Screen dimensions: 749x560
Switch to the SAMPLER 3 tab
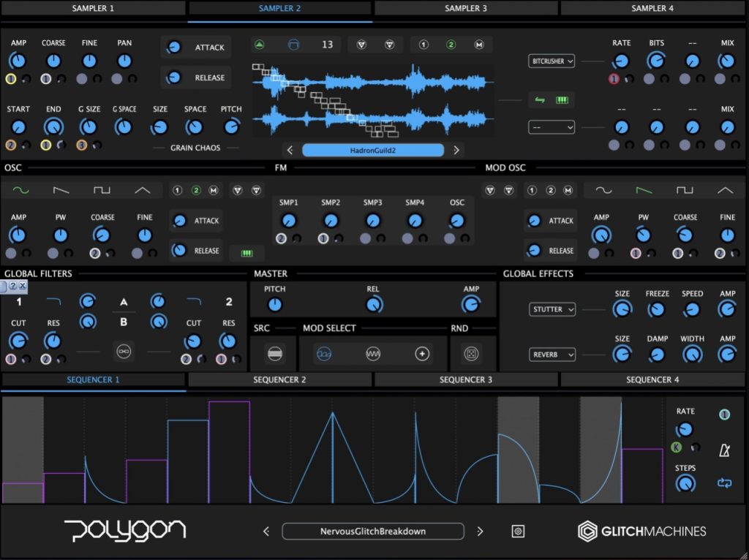[466, 8]
